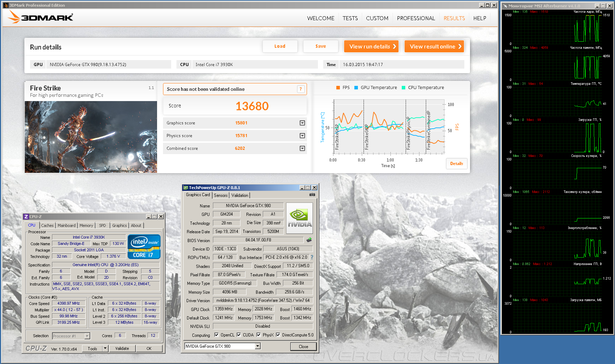The height and width of the screenshot is (364, 615).
Task: Click the Close text button in GPU-Z
Action: (303, 347)
